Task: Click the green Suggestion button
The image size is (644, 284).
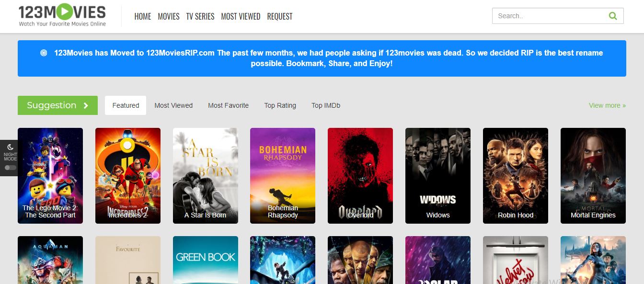Action: (x=57, y=105)
